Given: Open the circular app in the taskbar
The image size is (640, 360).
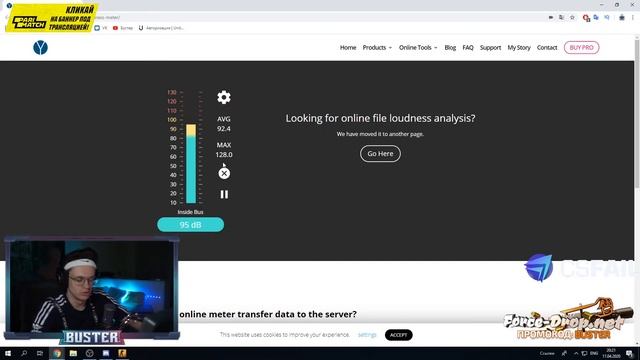Looking at the screenshot, I should click(90, 353).
